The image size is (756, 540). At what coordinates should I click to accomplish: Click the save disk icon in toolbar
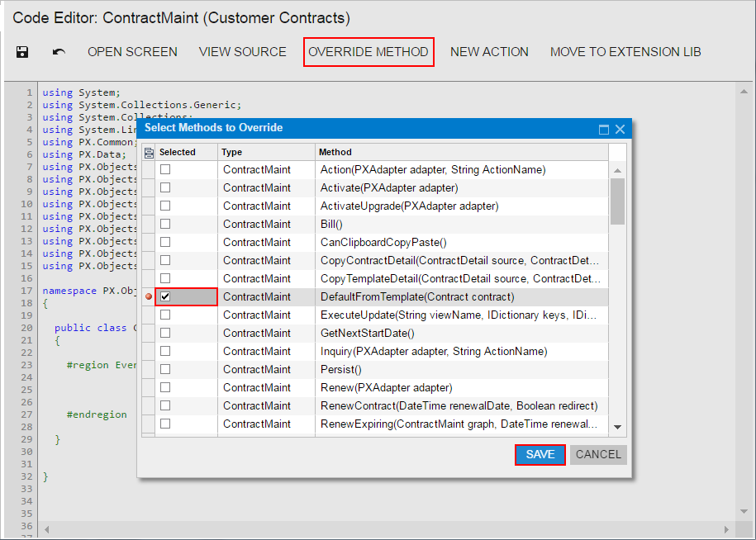coord(22,52)
